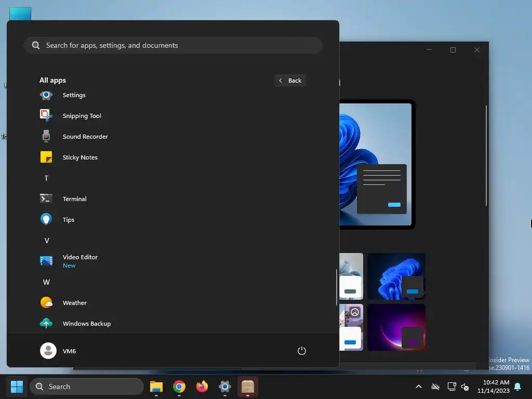Click the taskbar Search box
The height and width of the screenshot is (399, 532).
pyautogui.click(x=87, y=387)
